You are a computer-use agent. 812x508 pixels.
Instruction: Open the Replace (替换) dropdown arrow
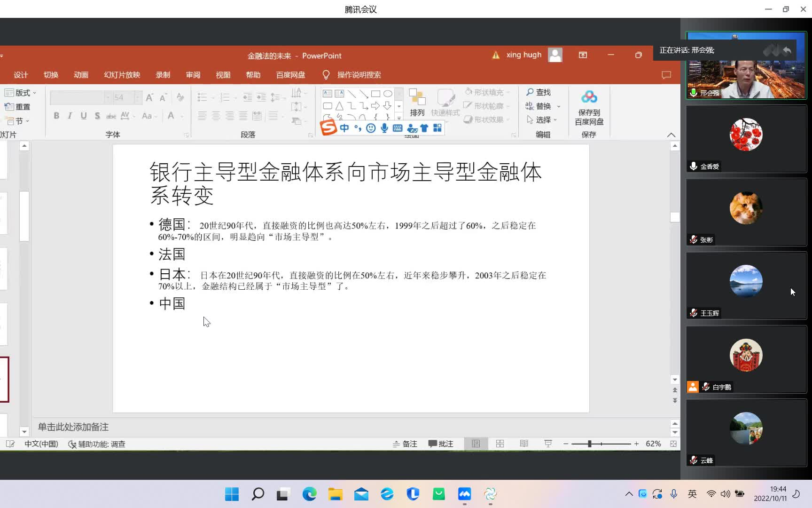coord(559,106)
